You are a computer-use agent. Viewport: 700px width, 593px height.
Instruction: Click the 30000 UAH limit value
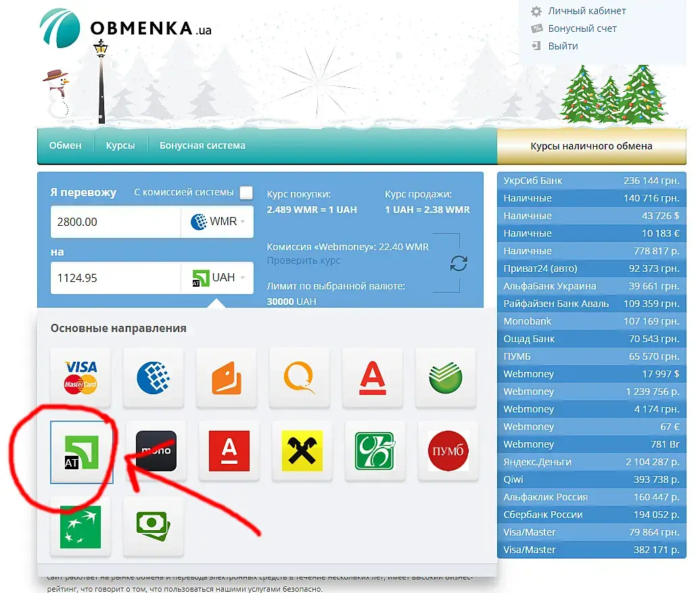pos(291,302)
